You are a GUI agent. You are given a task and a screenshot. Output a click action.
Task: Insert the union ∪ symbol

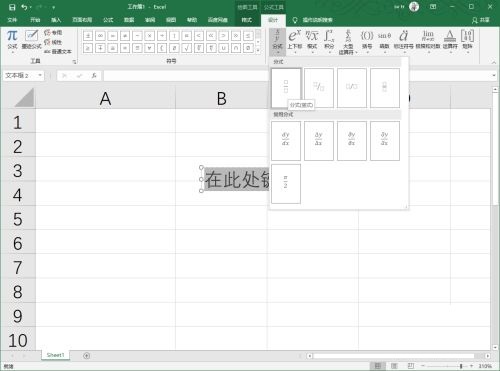pyautogui.click(x=223, y=48)
